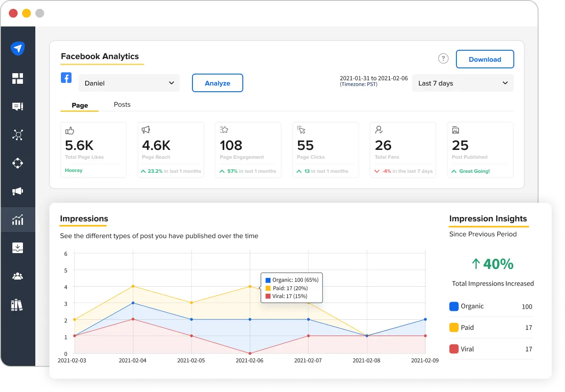Click the Paid data point on 2021-02-06

250,287
